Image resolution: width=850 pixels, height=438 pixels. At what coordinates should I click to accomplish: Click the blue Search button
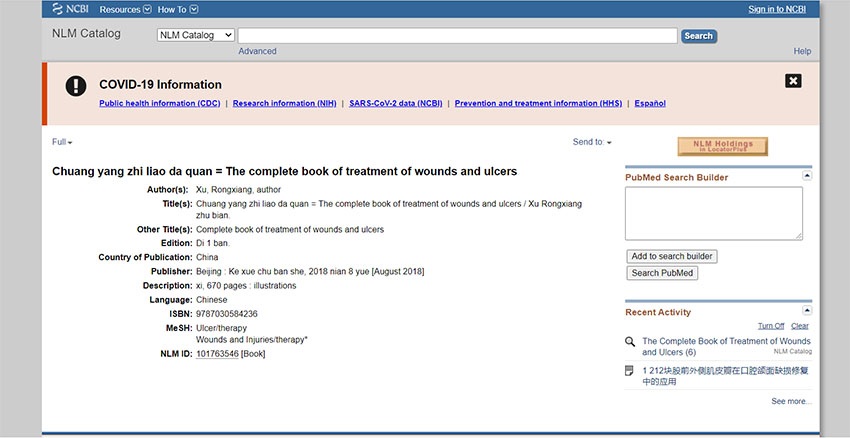(x=698, y=36)
